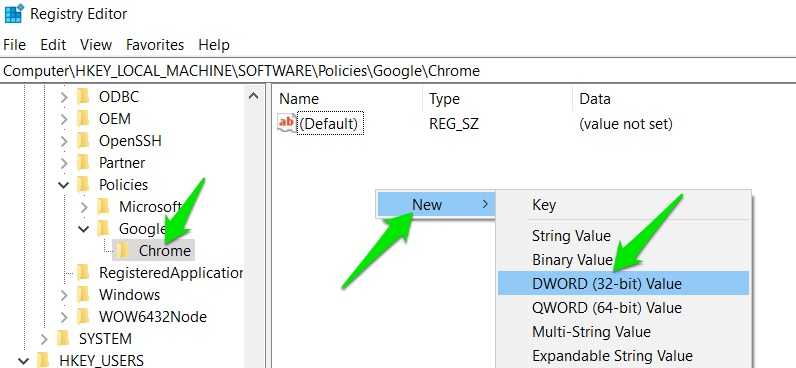The height and width of the screenshot is (368, 796).
Task: Select the WOW6432Node folder icon
Action: (x=84, y=317)
